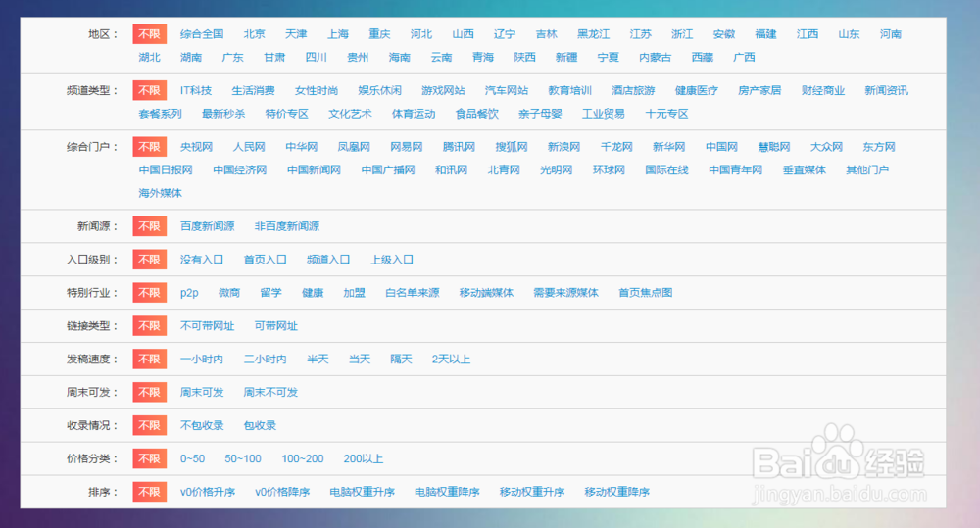
Task: Select 首页焦点图 option
Action: 646,293
